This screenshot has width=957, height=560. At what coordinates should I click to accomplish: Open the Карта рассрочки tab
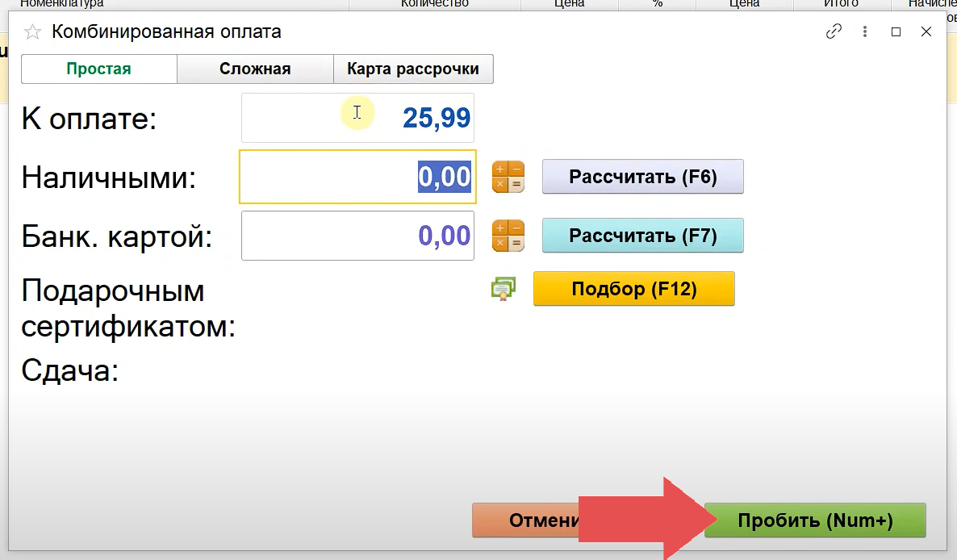413,69
